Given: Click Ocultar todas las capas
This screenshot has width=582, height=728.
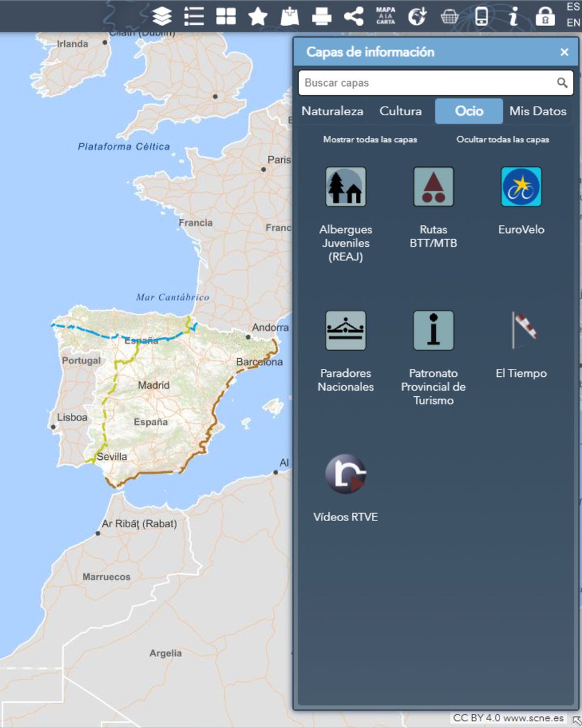Looking at the screenshot, I should tap(503, 140).
